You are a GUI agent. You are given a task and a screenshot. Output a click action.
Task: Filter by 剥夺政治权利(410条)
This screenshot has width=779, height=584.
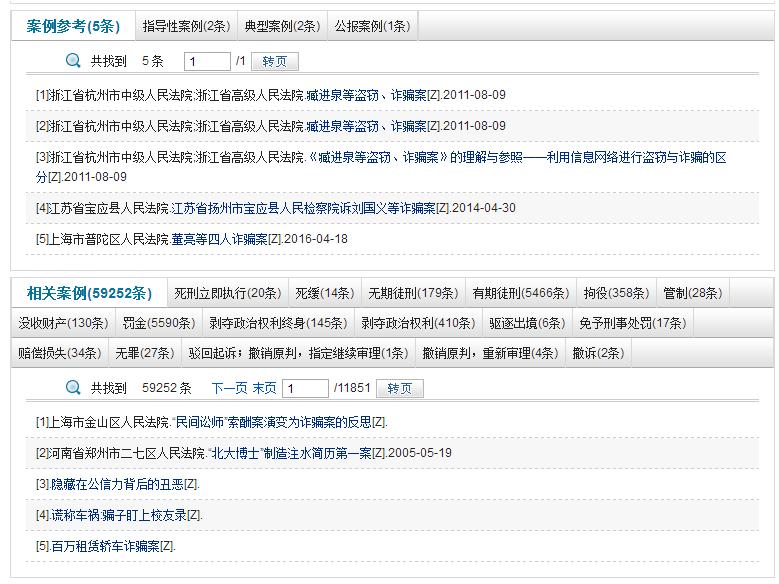pos(418,323)
